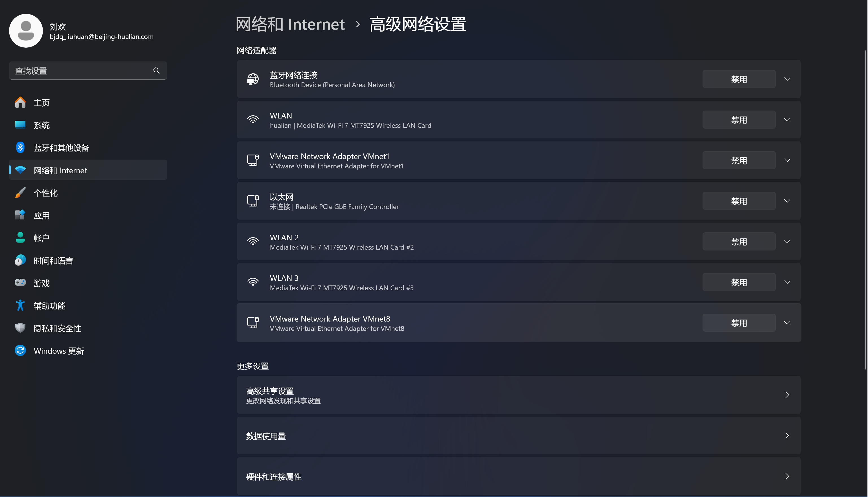Click the search magnifier icon

click(x=156, y=71)
